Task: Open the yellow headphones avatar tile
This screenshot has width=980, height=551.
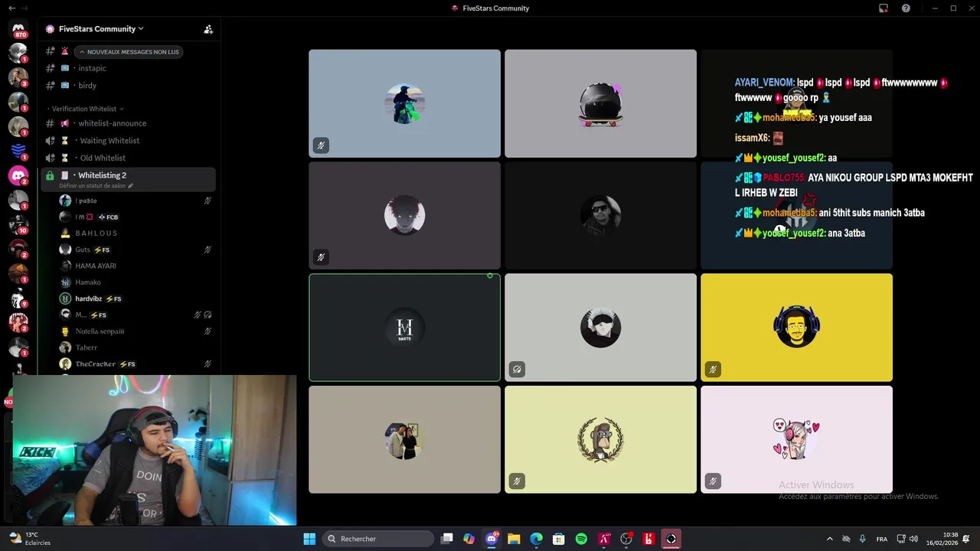Action: click(x=796, y=328)
